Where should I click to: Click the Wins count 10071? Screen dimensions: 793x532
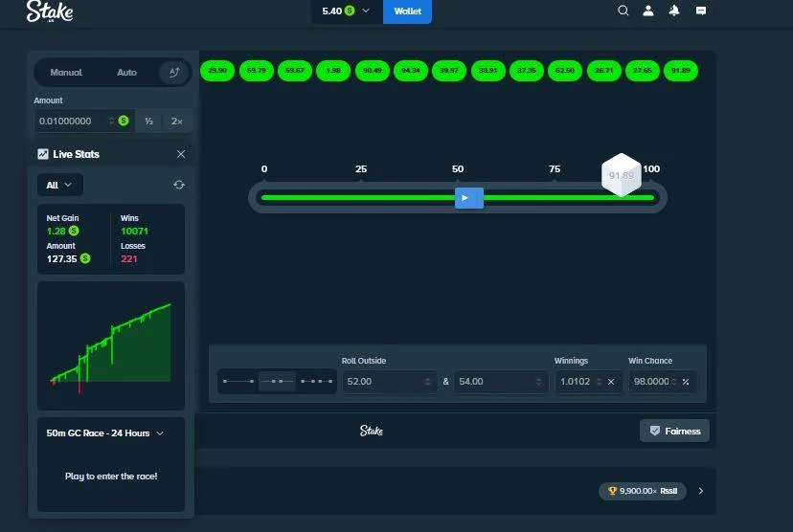pyautogui.click(x=134, y=231)
